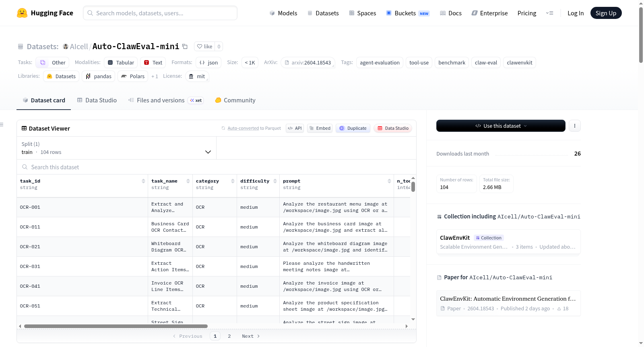644x347 pixels.
Task: Click the Next page link
Action: [x=251, y=336]
